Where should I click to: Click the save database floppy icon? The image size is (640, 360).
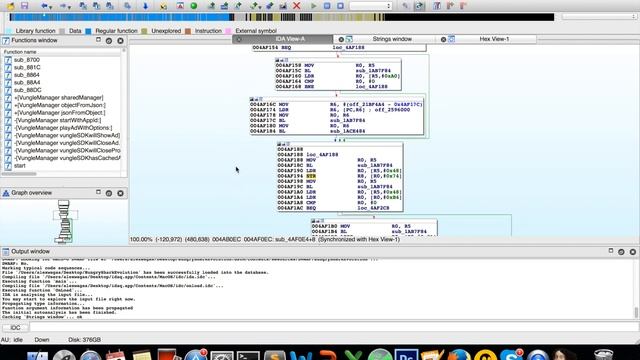[x=24, y=6]
